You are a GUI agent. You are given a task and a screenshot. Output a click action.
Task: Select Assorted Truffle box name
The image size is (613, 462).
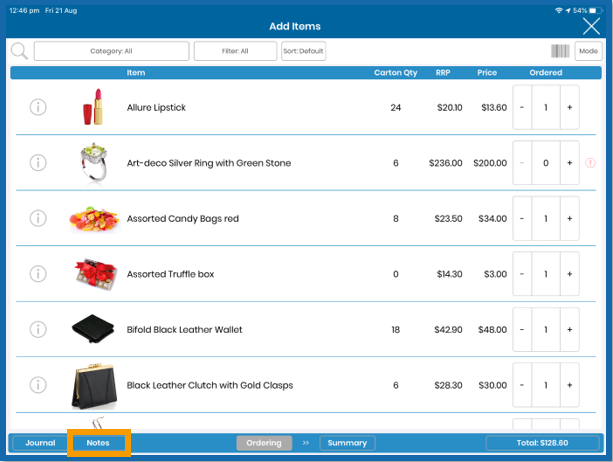[x=170, y=274]
